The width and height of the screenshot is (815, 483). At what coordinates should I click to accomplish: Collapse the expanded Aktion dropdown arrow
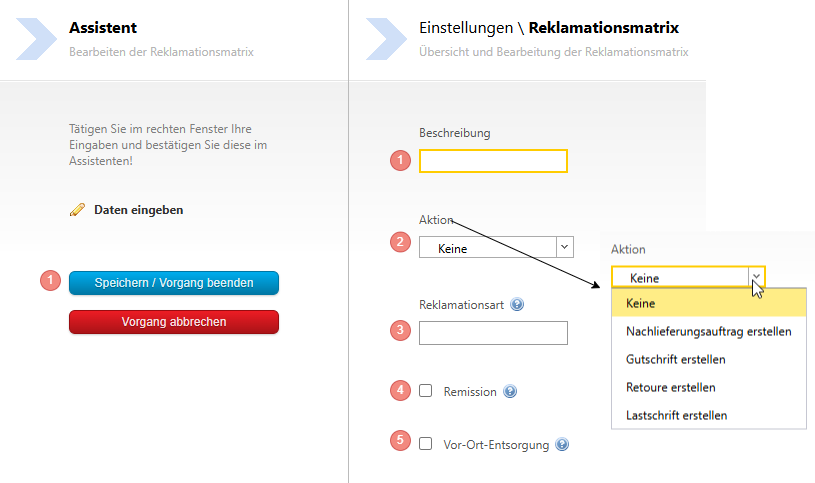coord(756,277)
